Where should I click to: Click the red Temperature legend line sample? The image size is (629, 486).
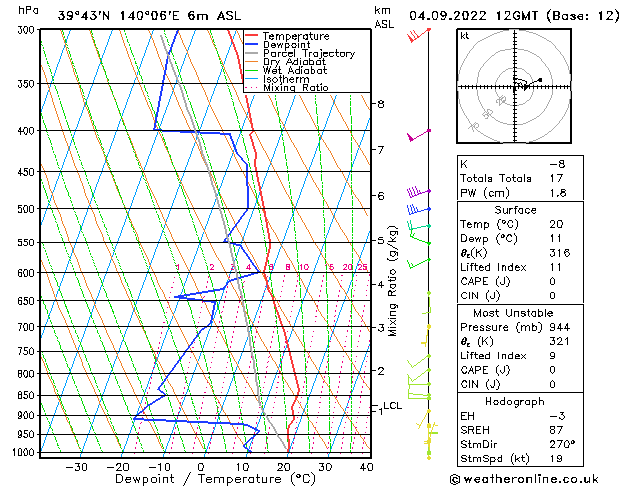click(x=252, y=36)
